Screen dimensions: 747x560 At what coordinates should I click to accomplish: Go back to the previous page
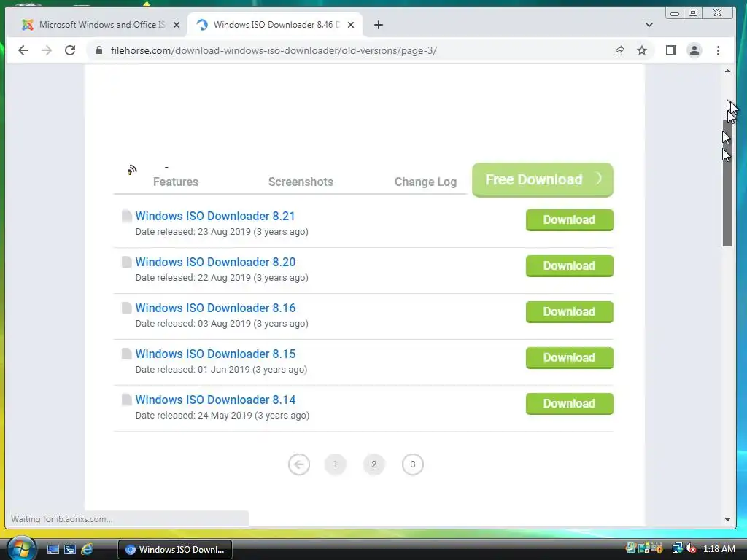[x=23, y=50]
